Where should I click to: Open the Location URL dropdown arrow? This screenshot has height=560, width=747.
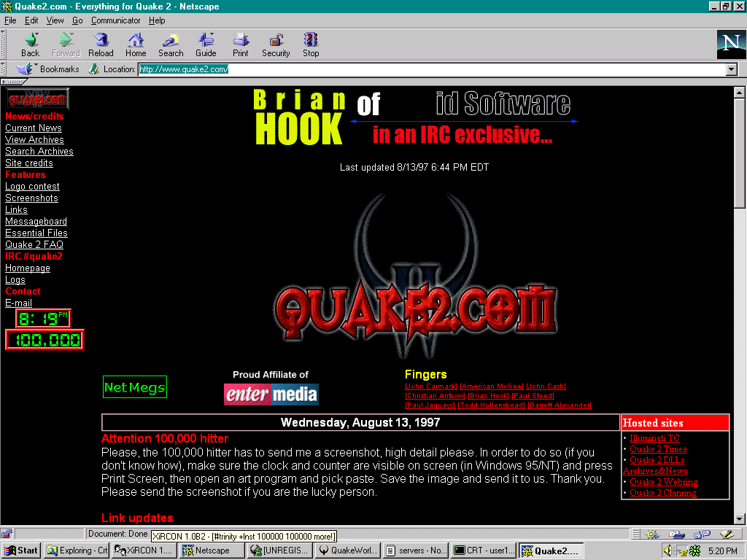(731, 69)
